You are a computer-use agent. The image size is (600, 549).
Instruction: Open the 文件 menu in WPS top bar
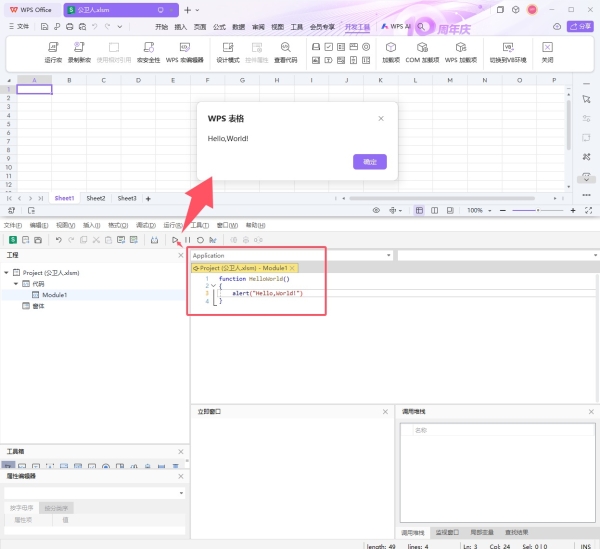tap(19, 26)
